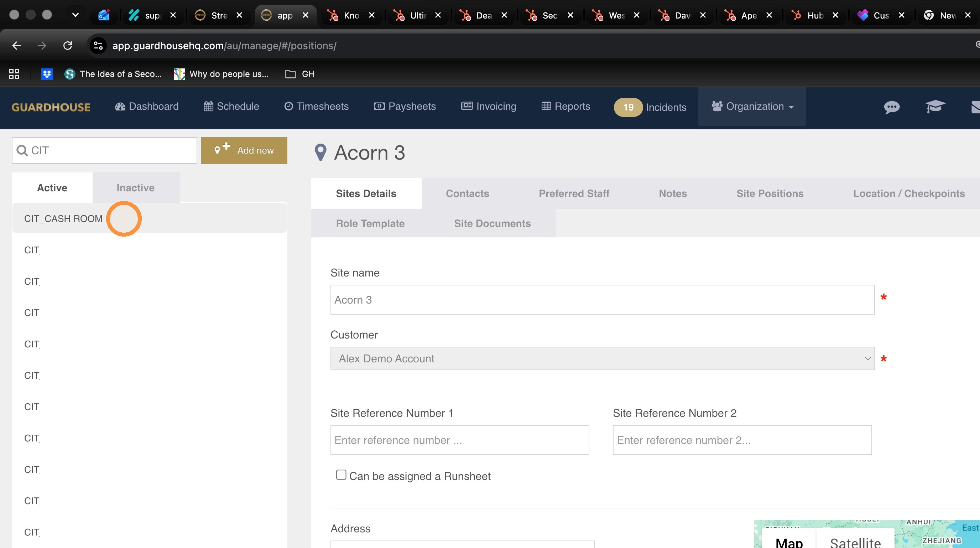Open the Dropbox bookmark icon
The width and height of the screenshot is (980, 548).
click(x=47, y=74)
